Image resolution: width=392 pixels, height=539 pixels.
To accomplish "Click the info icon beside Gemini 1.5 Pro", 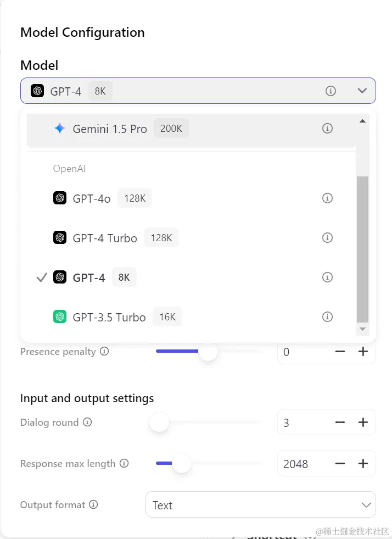I will (x=327, y=127).
